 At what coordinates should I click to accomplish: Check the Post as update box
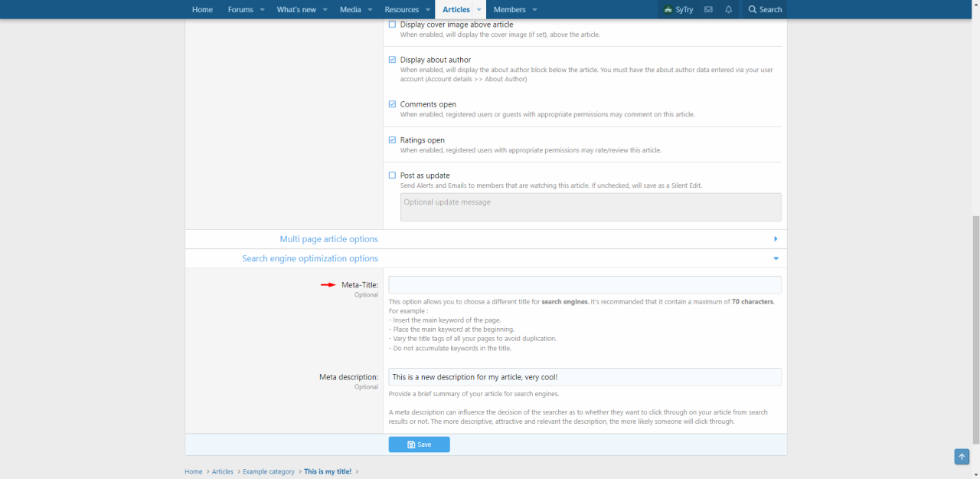click(x=393, y=176)
